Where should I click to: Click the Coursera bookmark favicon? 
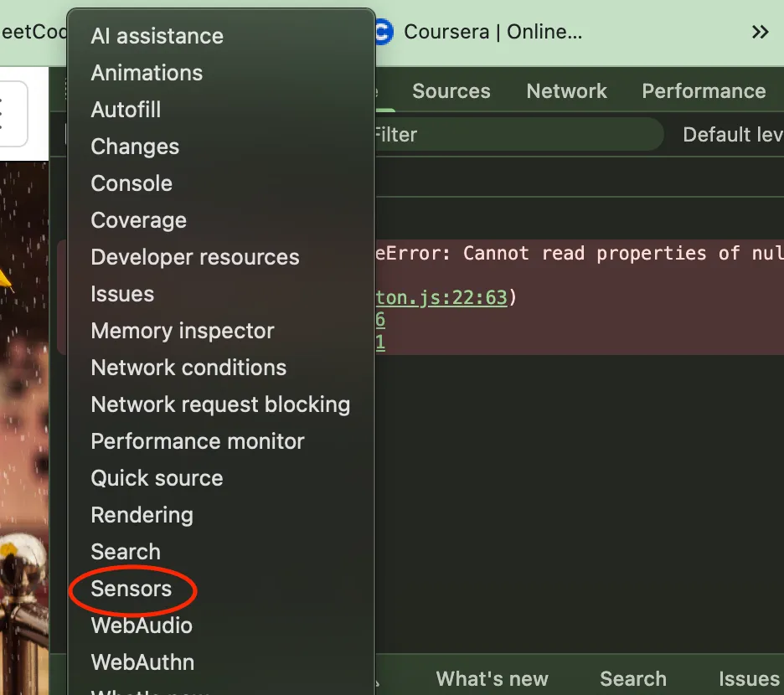[x=384, y=32]
